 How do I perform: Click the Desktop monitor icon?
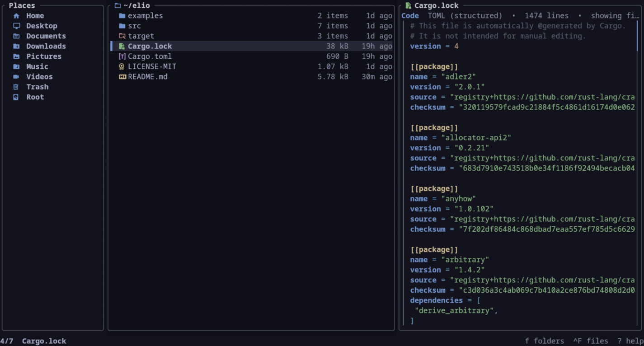point(17,26)
